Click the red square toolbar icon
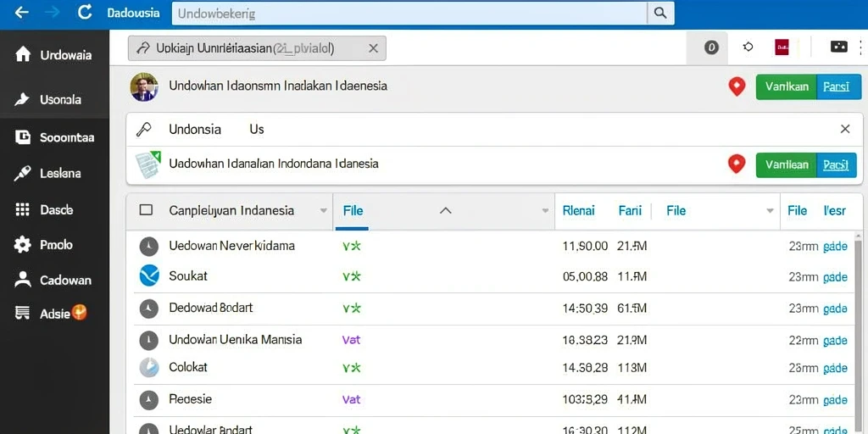Viewport: 868px width, 434px height. (x=782, y=47)
